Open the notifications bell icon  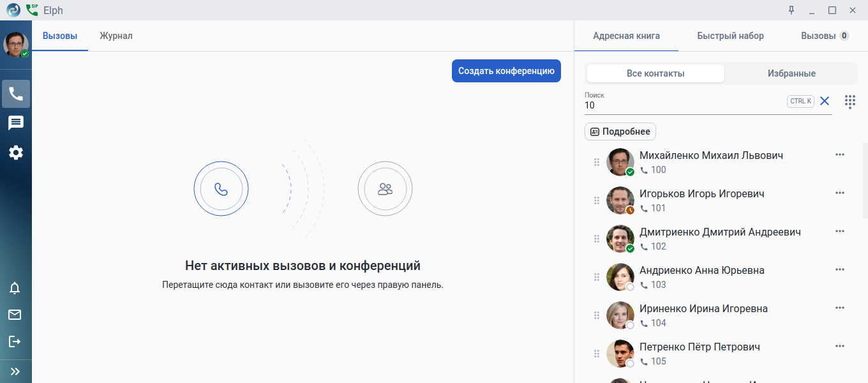pos(15,288)
